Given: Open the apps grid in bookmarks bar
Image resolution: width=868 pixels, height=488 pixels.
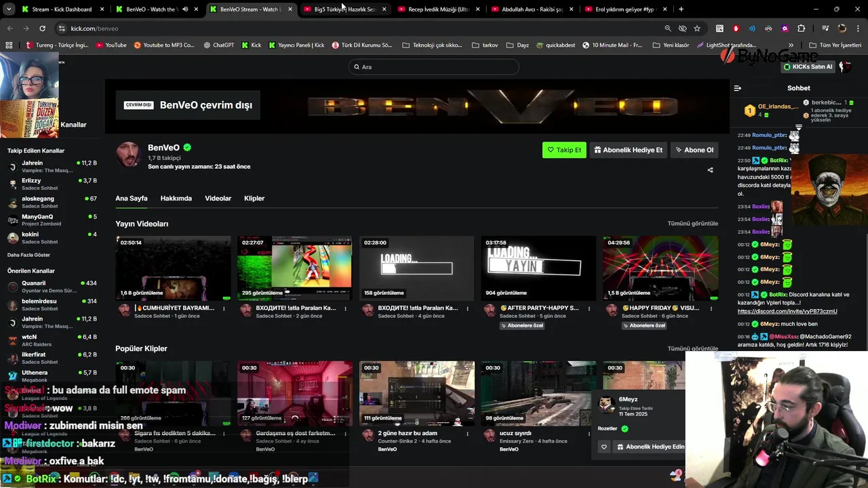Looking at the screenshot, I should coord(9,45).
